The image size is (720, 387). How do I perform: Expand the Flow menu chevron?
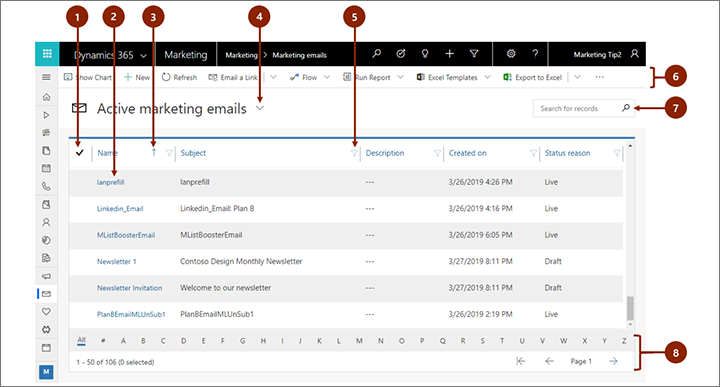coord(327,77)
